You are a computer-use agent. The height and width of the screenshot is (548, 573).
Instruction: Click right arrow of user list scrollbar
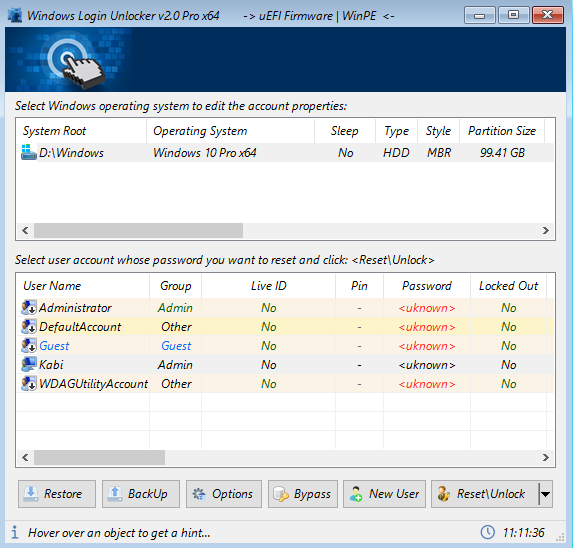click(546, 457)
